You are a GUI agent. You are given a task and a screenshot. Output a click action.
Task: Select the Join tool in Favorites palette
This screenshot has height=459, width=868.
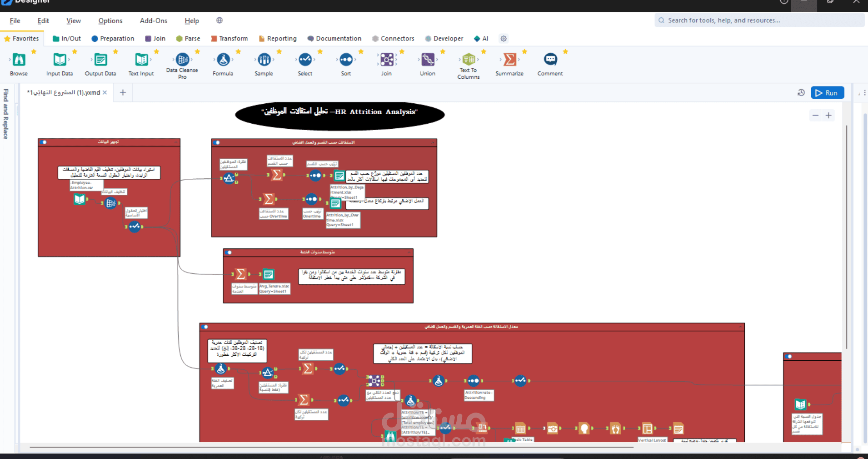click(387, 60)
